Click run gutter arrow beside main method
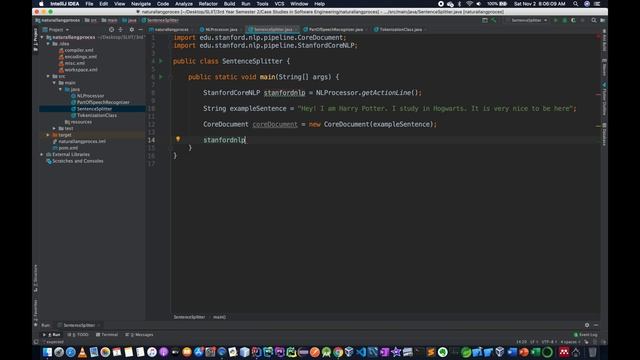 pos(161,77)
